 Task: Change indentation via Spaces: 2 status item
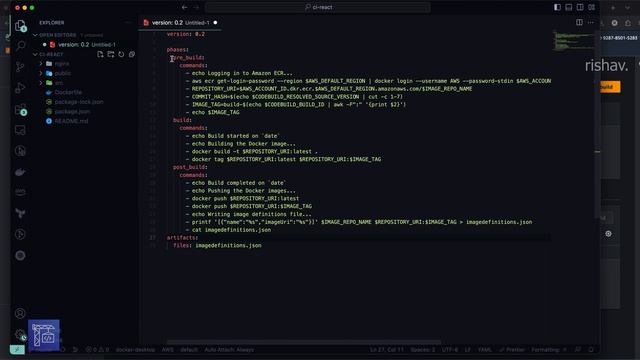click(x=422, y=349)
